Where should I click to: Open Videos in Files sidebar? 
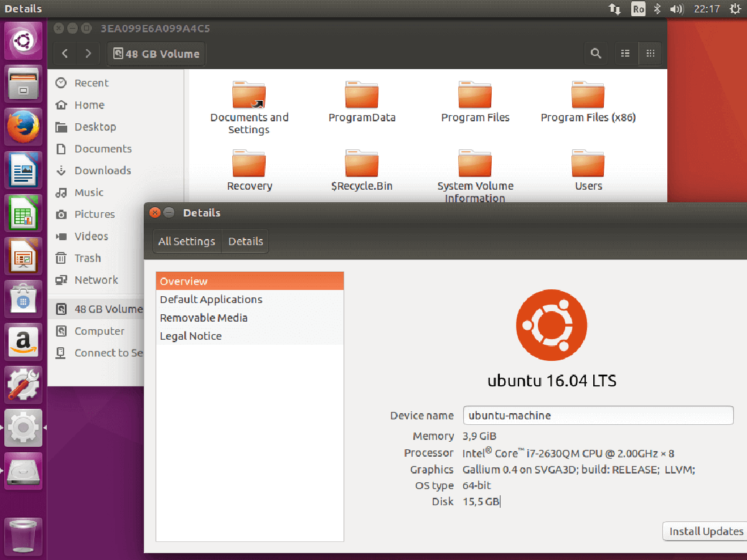[92, 236]
